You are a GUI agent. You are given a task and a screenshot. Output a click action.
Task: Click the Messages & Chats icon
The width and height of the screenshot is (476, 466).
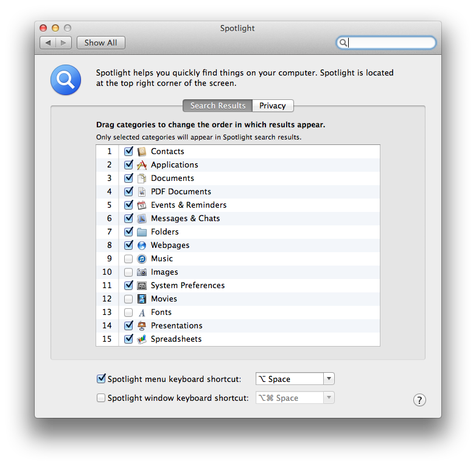pyautogui.click(x=142, y=219)
